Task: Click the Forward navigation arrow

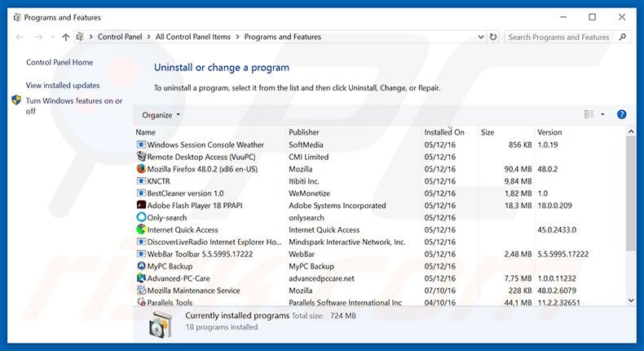Action: [38, 37]
